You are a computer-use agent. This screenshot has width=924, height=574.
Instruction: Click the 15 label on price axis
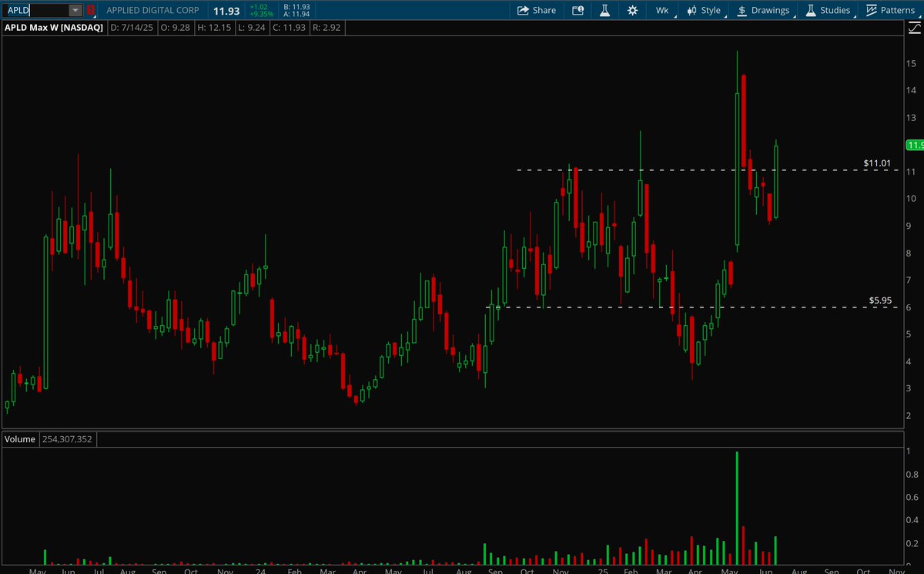pyautogui.click(x=912, y=63)
